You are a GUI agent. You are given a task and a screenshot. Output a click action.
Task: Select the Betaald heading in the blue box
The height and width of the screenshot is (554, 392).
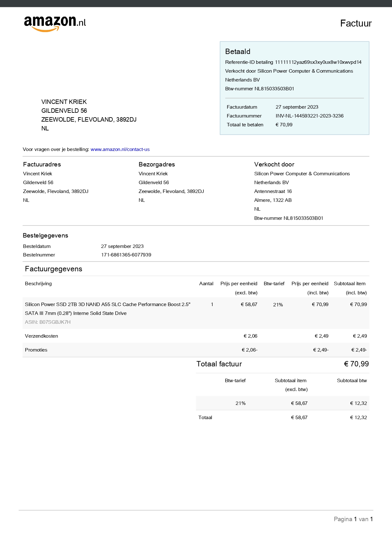pos(238,51)
